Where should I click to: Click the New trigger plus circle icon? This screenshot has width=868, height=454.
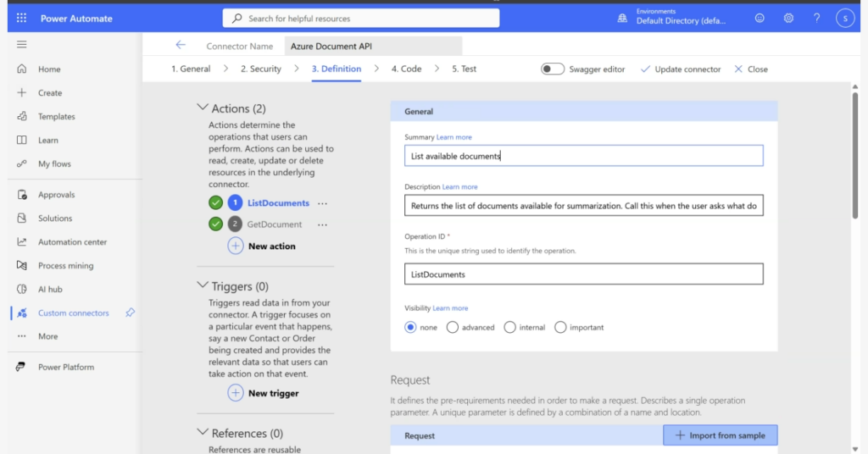[236, 393]
